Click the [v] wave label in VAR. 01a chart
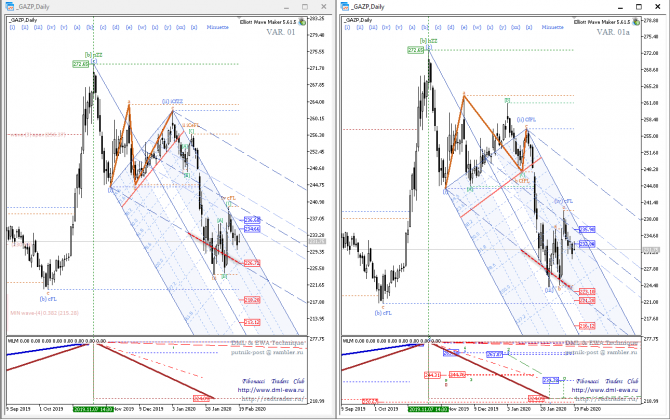Viewport: 670px width, 420px height. [399, 27]
